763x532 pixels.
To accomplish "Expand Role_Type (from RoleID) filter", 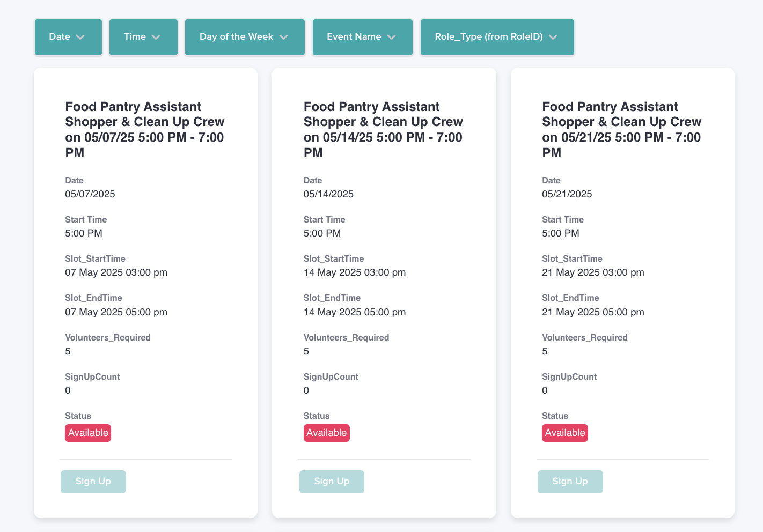I will point(497,37).
